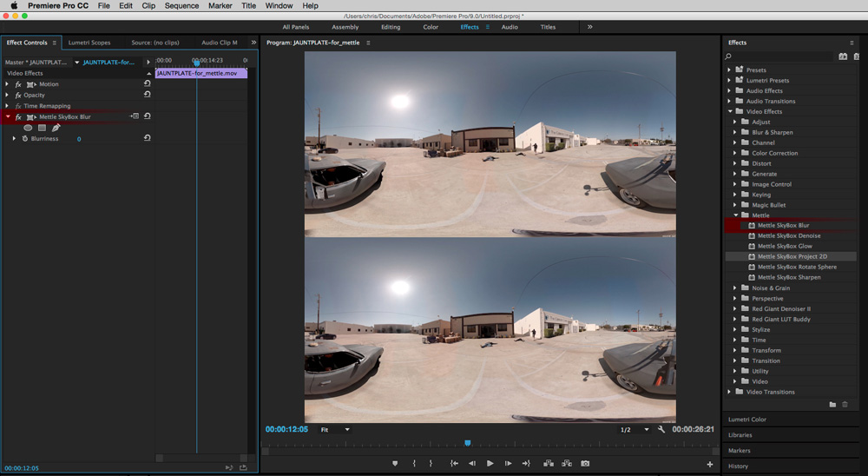Viewport: 868px width, 476px height.
Task: Open the Markers panel
Action: click(739, 451)
